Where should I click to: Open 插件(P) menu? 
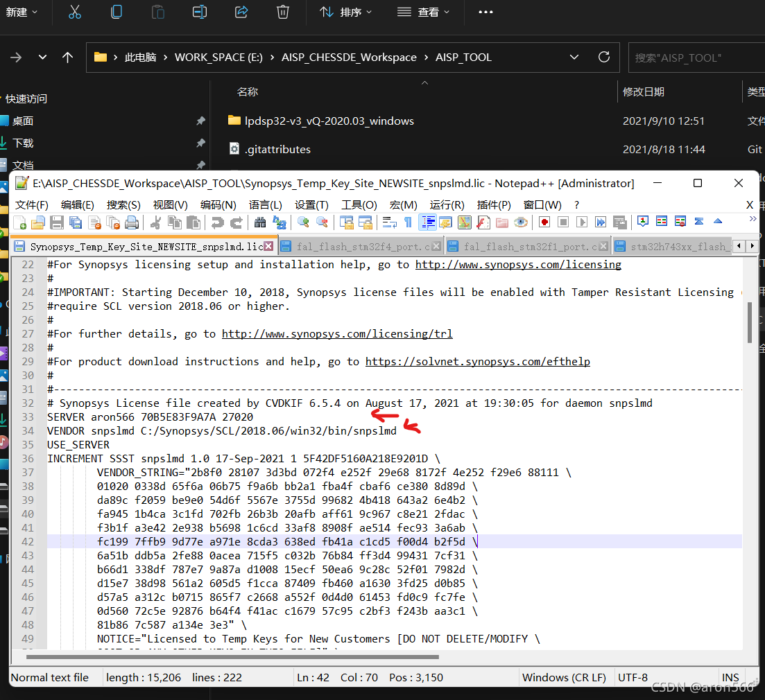point(494,205)
